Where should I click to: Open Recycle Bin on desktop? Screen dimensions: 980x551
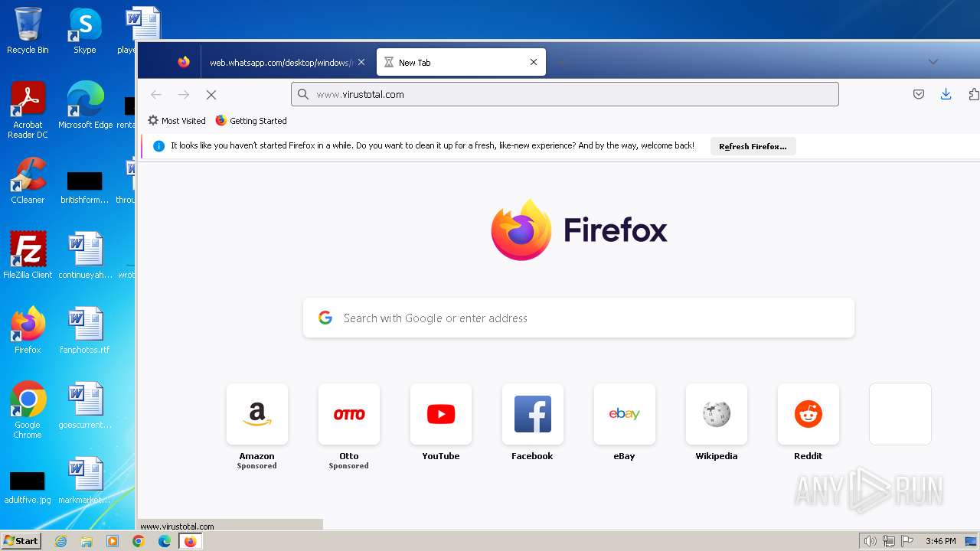click(28, 31)
